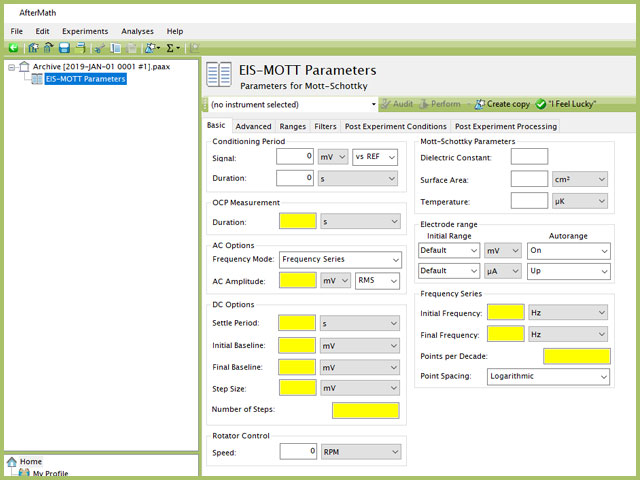This screenshot has width=640, height=480.
Task: Open the Analyses menu
Action: (137, 31)
